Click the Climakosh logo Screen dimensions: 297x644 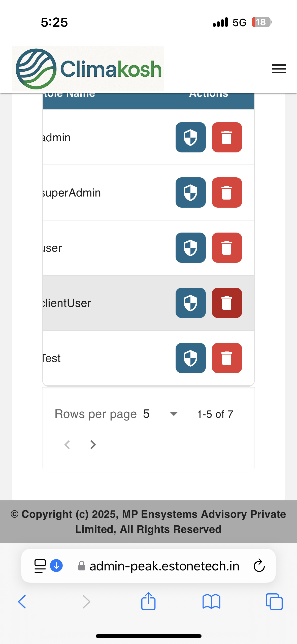pyautogui.click(x=88, y=69)
